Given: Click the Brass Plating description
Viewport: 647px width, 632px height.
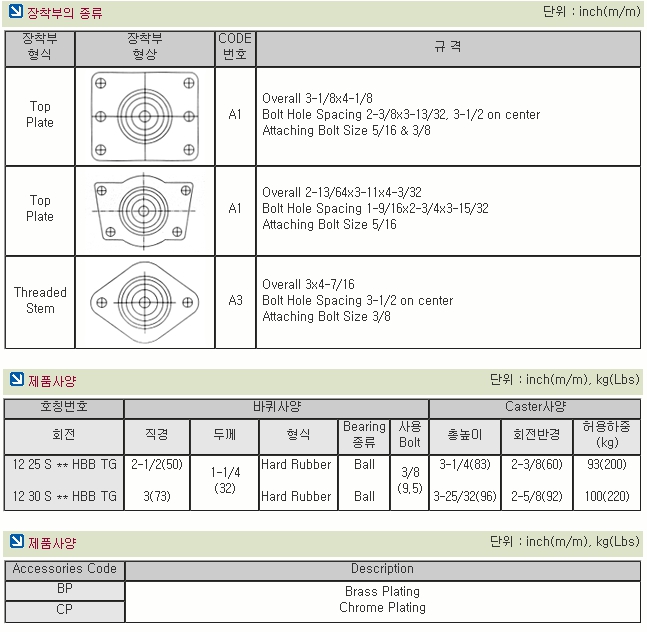Looking at the screenshot, I should pyautogui.click(x=382, y=591).
